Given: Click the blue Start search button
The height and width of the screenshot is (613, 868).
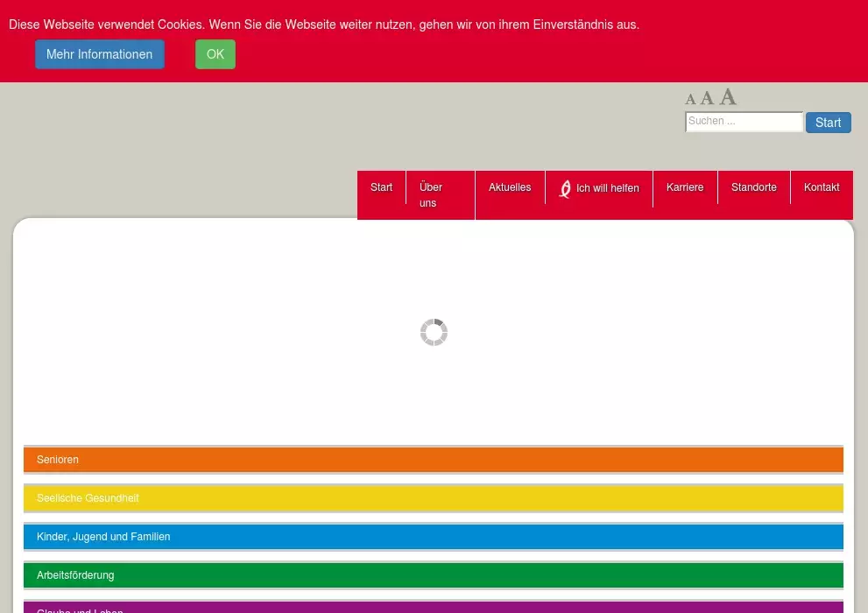Looking at the screenshot, I should [828, 123].
